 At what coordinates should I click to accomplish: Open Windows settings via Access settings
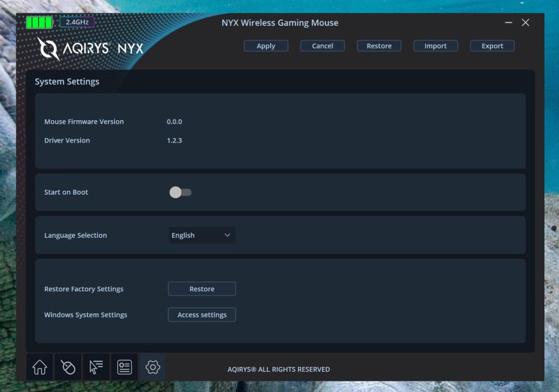pyautogui.click(x=202, y=315)
